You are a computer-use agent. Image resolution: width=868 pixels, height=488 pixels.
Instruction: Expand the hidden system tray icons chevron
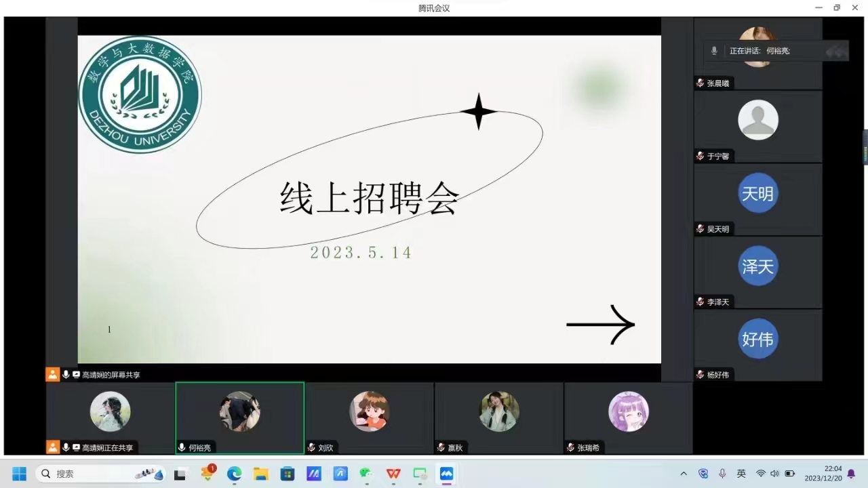click(x=684, y=474)
